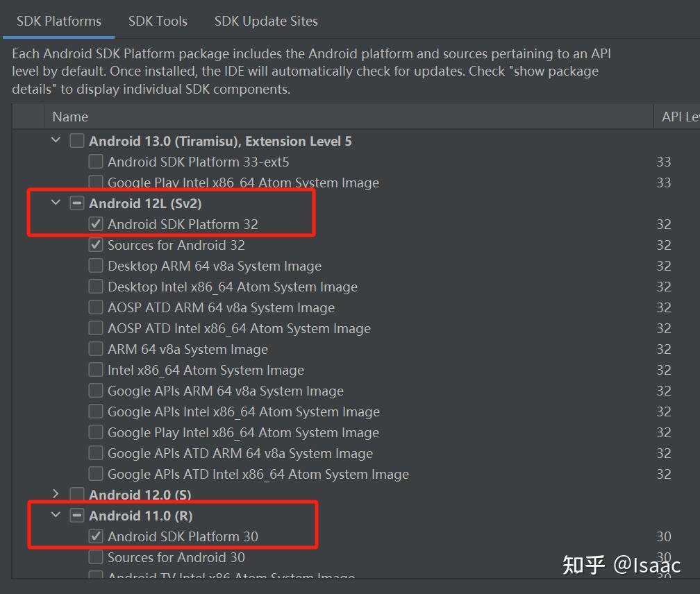Open the SDK Update Sites tab
The image size is (700, 594).
click(x=266, y=21)
